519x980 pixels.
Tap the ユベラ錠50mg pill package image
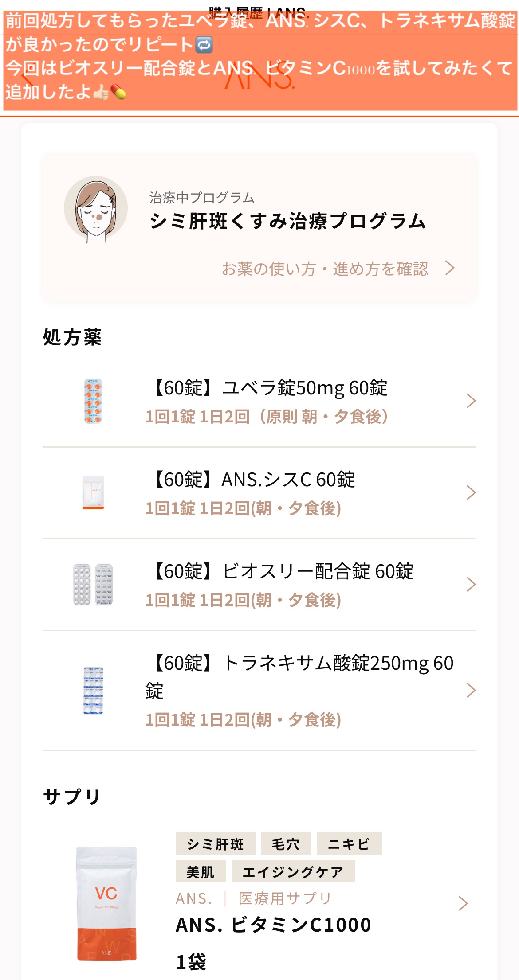coord(93,401)
